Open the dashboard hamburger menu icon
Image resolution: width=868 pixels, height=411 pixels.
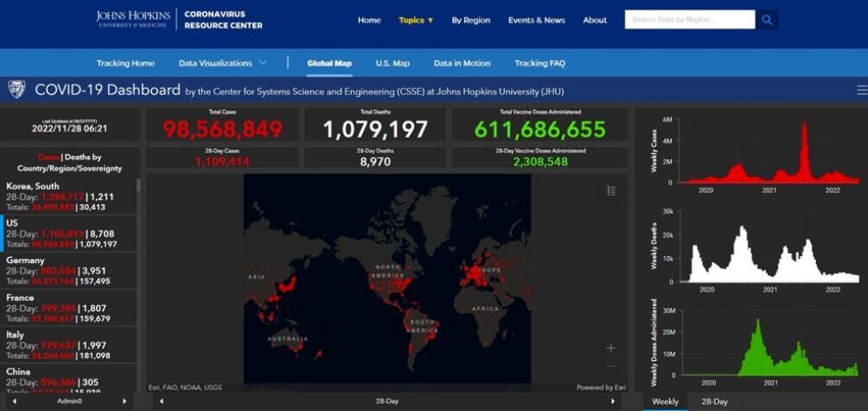pyautogui.click(x=862, y=90)
